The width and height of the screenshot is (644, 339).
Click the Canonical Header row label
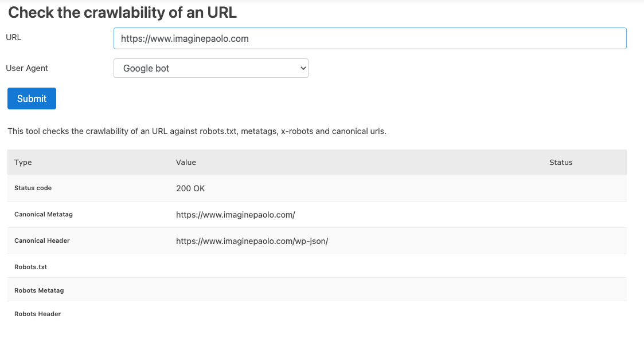pyautogui.click(x=42, y=241)
